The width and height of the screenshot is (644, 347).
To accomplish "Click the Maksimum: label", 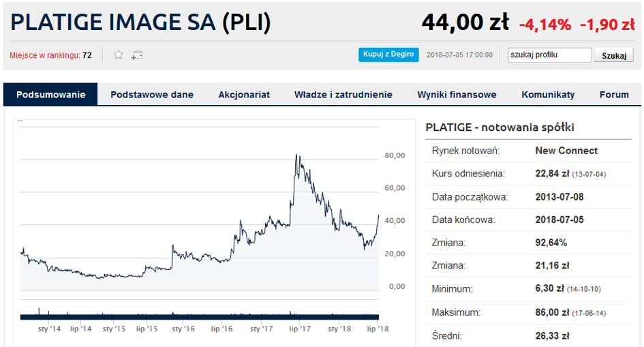I will coord(456,312).
